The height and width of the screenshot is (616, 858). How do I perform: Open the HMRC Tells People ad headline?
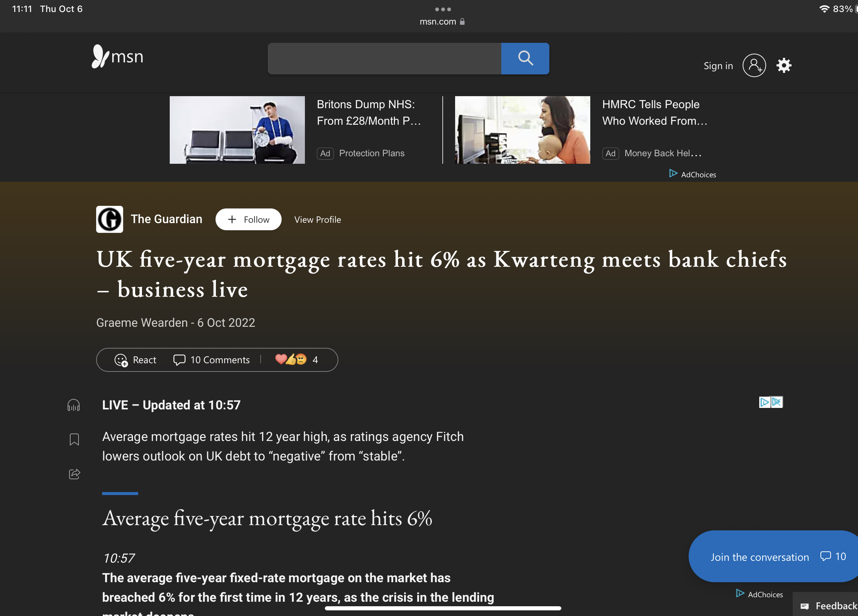(654, 112)
